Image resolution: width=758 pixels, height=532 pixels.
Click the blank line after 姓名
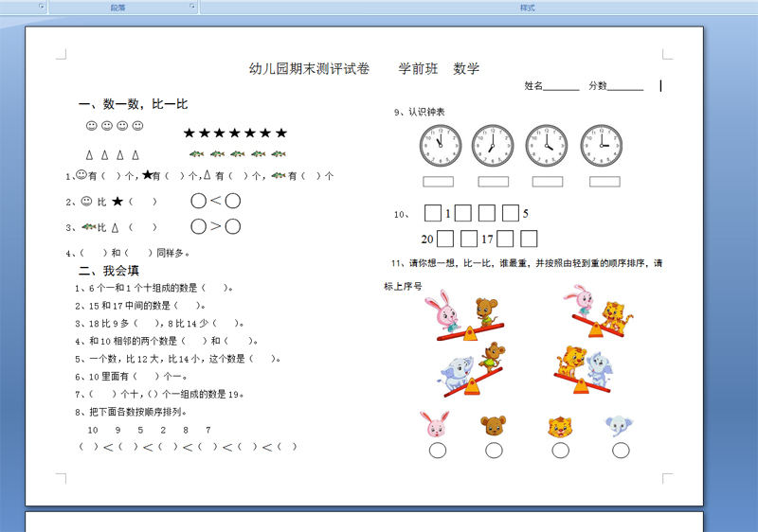click(561, 87)
